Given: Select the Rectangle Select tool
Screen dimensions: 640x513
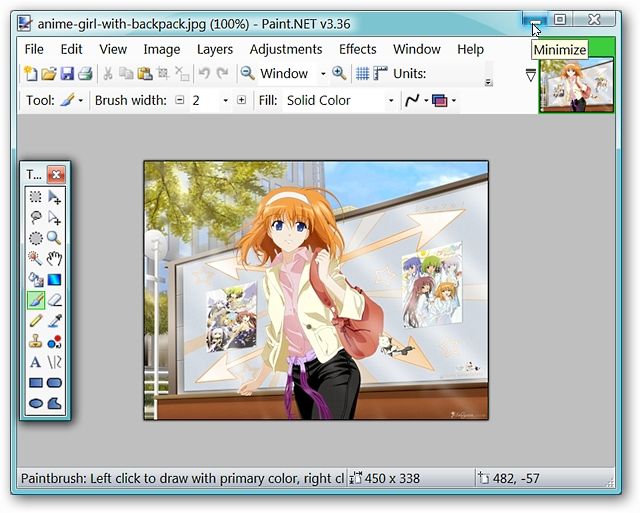Looking at the screenshot, I should [36, 197].
